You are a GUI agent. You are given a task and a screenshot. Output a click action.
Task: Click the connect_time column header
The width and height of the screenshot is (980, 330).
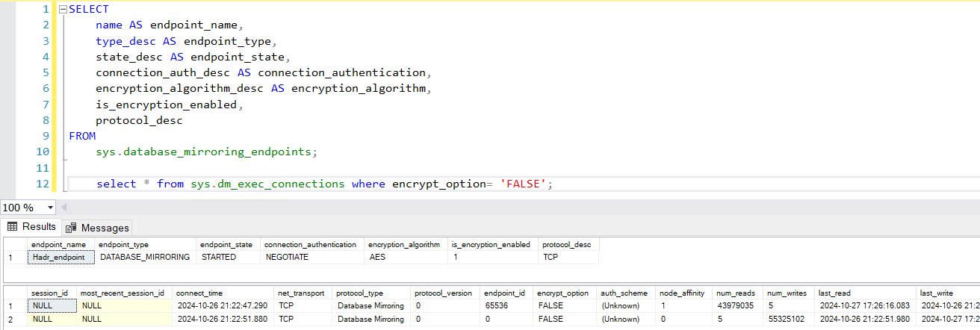225,293
